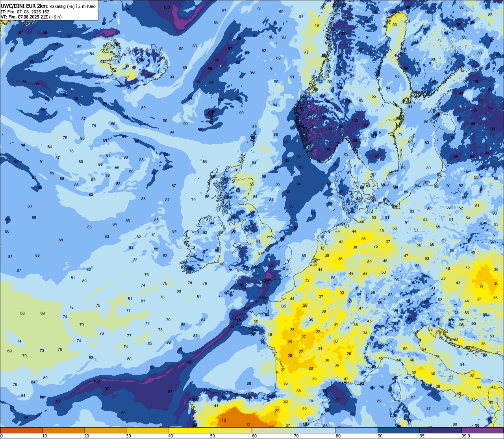This screenshot has width=504, height=439.
Task: Click the '50' tick label on legend bar
Action: (212, 436)
